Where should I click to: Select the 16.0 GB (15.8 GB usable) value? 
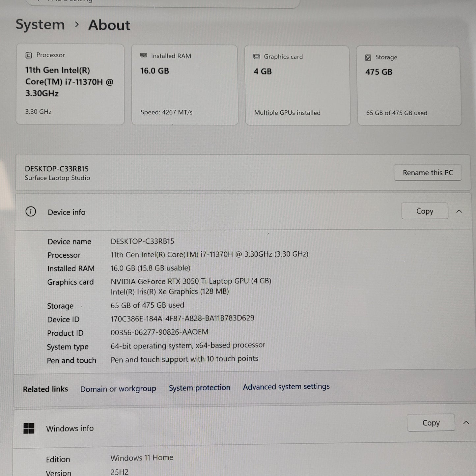click(x=150, y=268)
